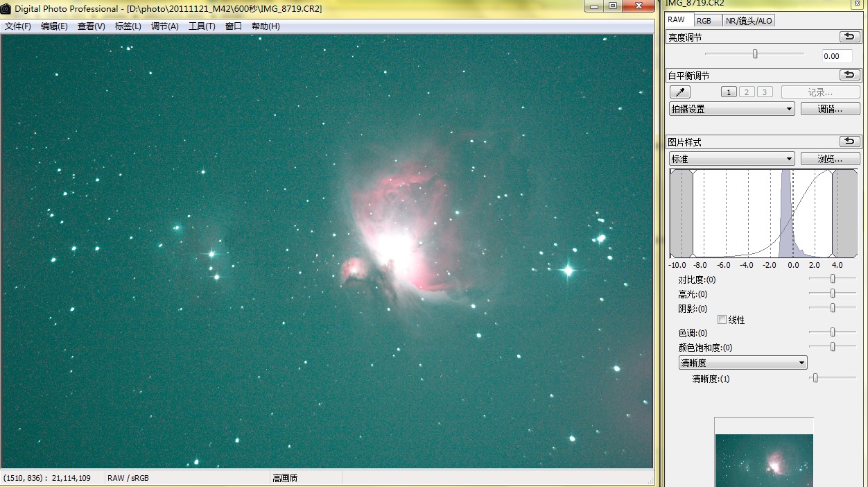This screenshot has width=868, height=487.
Task: Click the 阴影 shadow slider
Action: click(x=833, y=308)
